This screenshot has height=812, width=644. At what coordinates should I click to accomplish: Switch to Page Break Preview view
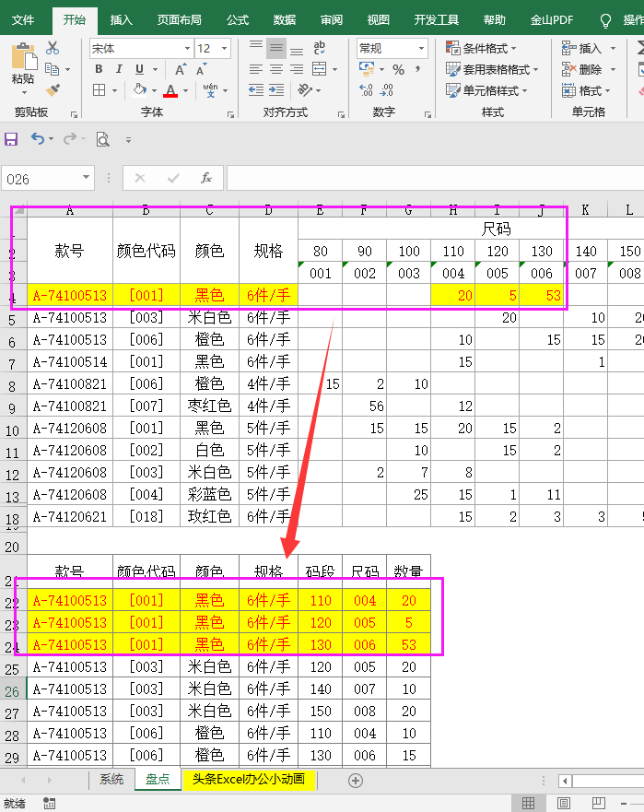598,803
